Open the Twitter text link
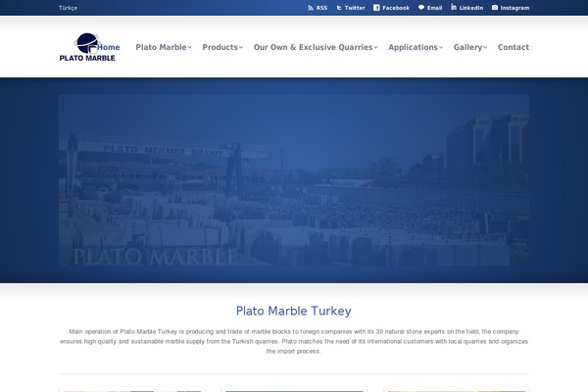The width and height of the screenshot is (588, 392). (x=355, y=8)
